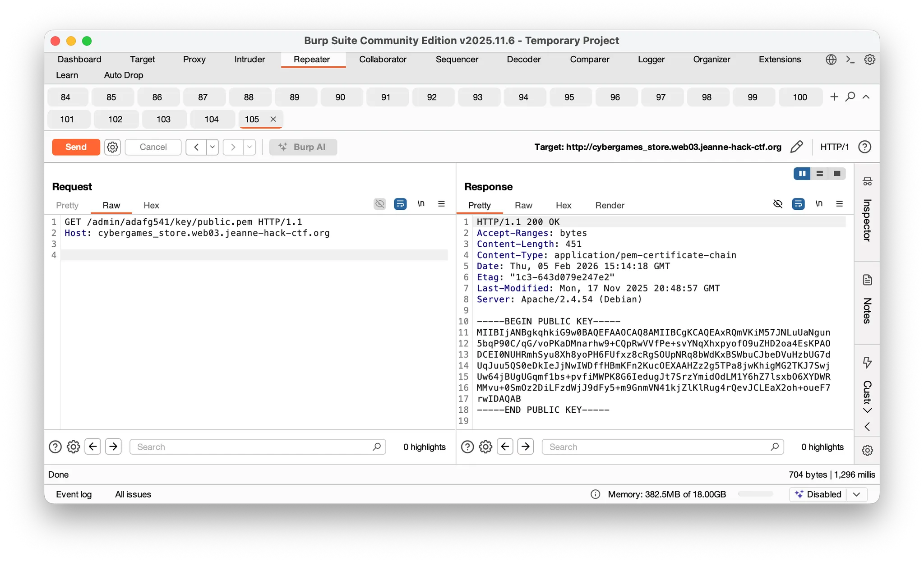
Task: Open the Event log
Action: pyautogui.click(x=74, y=494)
